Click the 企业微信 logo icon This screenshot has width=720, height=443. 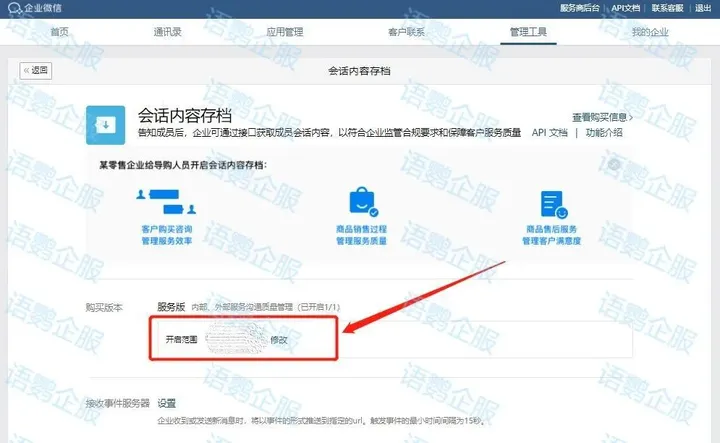point(15,7)
